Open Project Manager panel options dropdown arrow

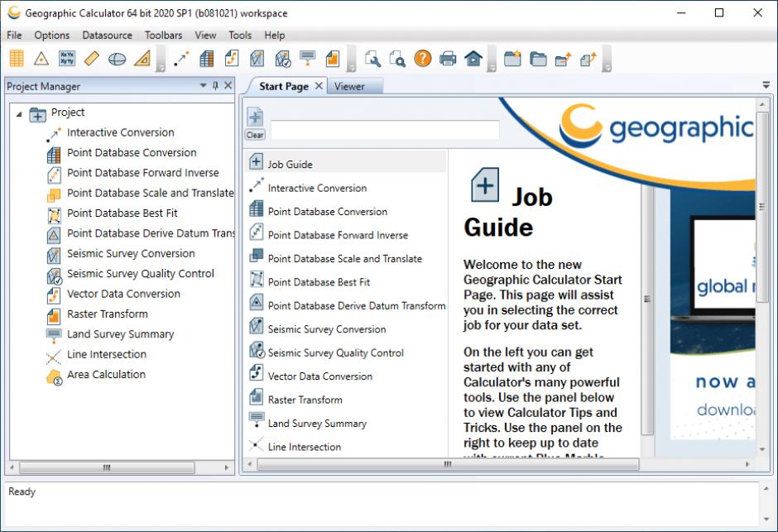[203, 85]
